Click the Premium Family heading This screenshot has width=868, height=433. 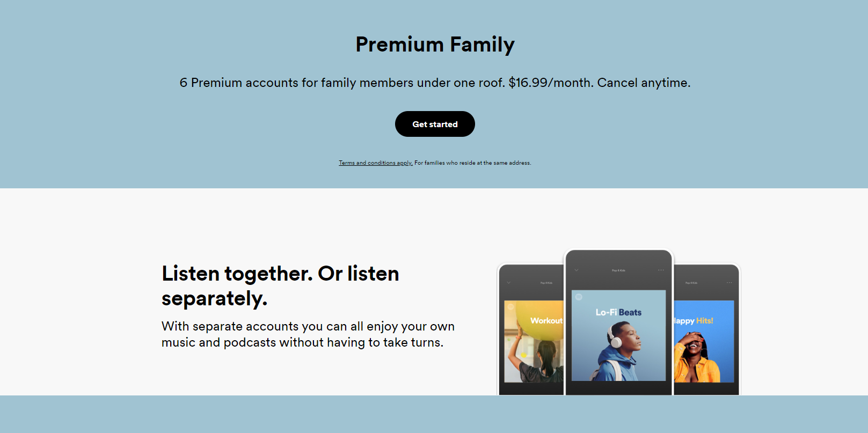[x=434, y=45]
